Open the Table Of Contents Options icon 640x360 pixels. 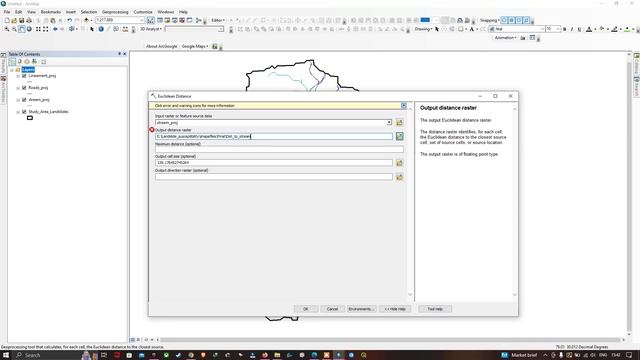click(43, 62)
